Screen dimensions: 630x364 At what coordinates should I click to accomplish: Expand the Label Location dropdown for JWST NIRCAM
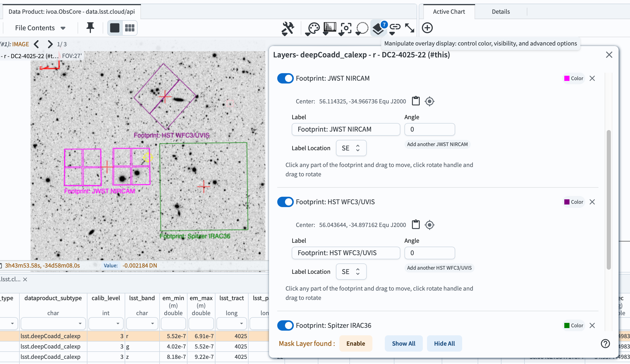pyautogui.click(x=350, y=148)
